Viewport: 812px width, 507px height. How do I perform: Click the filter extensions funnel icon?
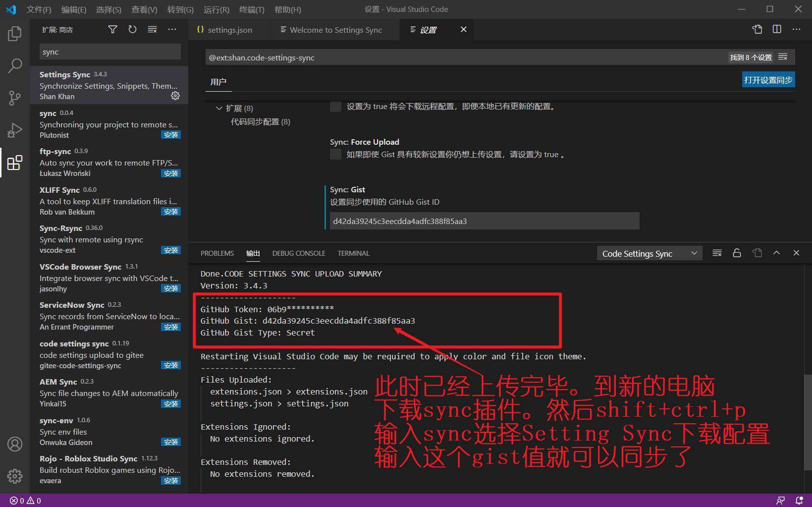pyautogui.click(x=113, y=30)
